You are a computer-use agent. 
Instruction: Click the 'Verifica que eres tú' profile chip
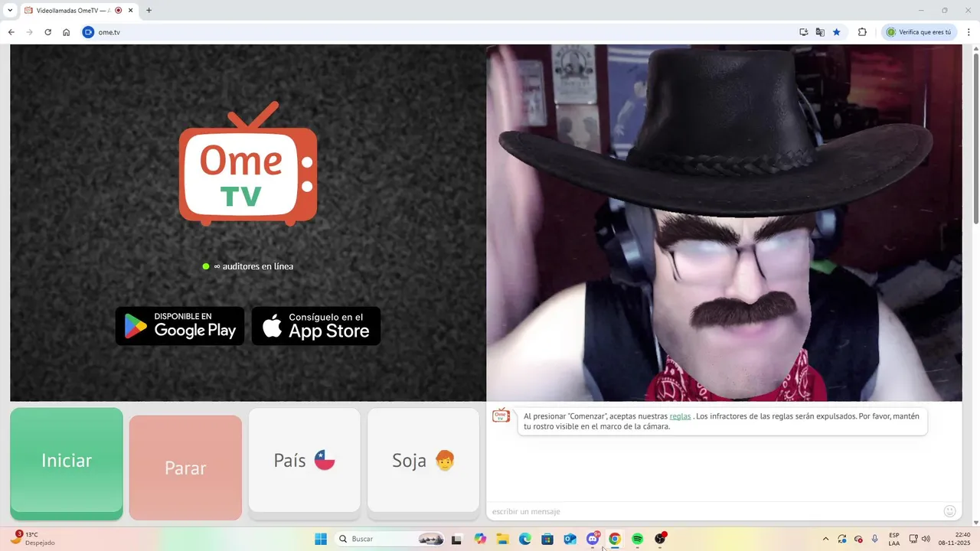919,32
